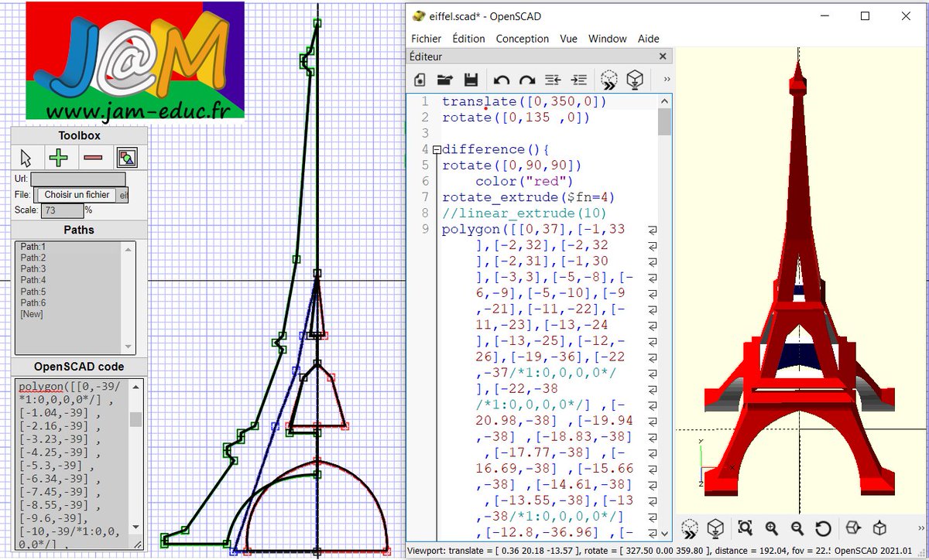Select Path:4 in the Paths list
The image size is (929, 560).
pyautogui.click(x=33, y=280)
